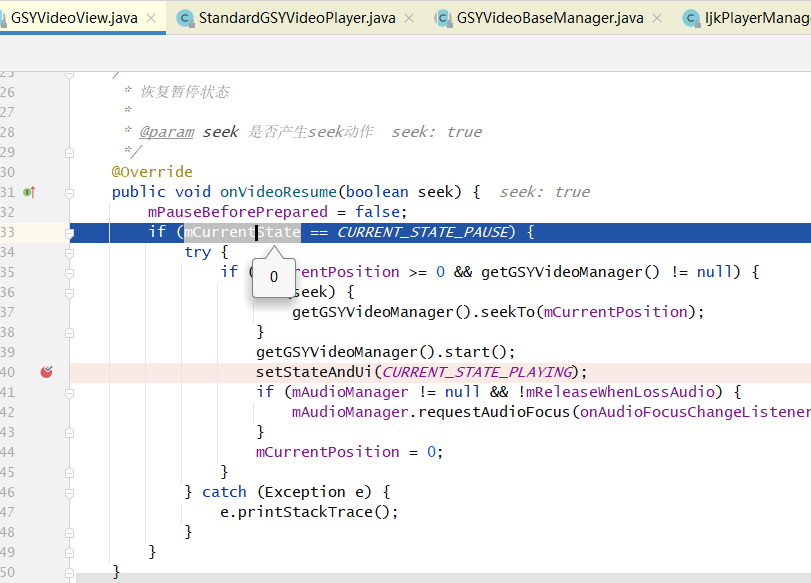Click the horizontal scrollbar at the bottom

(400, 578)
